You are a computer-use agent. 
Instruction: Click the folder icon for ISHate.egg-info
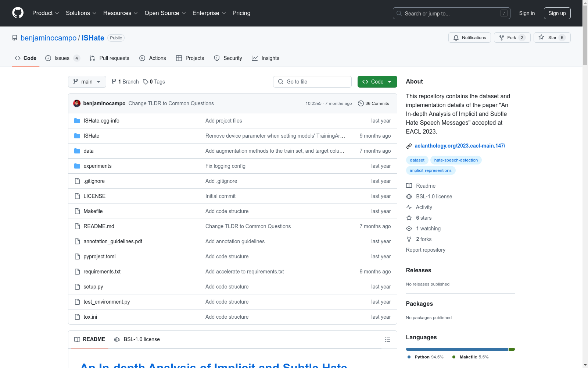click(x=77, y=121)
